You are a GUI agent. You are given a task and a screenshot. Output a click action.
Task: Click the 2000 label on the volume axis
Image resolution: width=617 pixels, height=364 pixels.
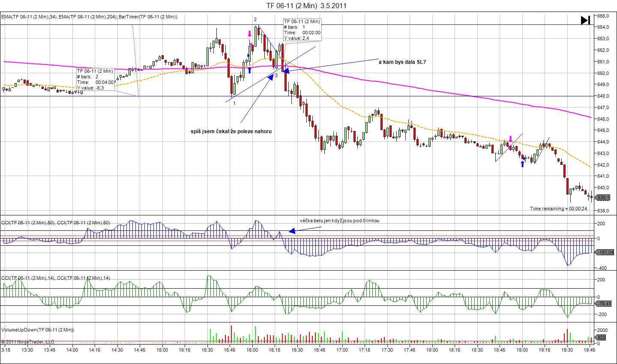[602, 330]
